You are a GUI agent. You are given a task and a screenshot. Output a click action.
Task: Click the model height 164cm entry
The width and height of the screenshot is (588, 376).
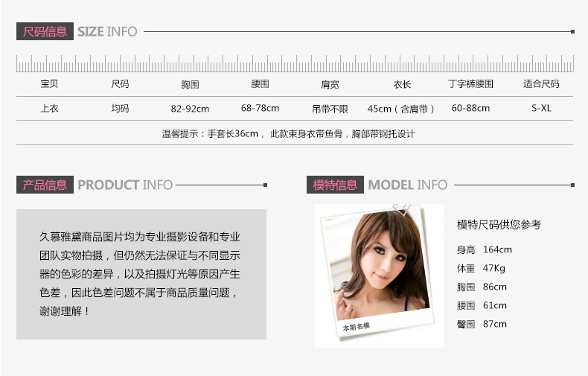click(484, 249)
